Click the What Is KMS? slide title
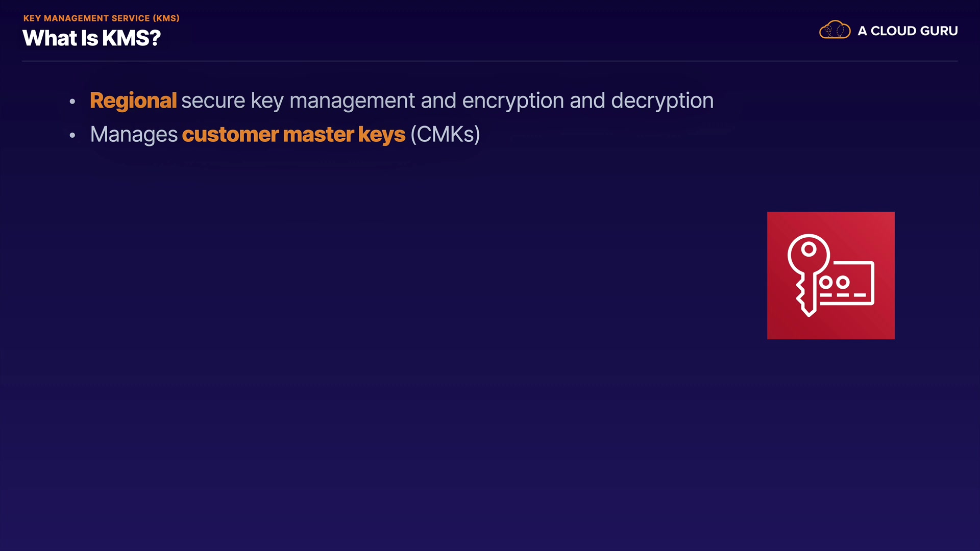 pos(91,38)
